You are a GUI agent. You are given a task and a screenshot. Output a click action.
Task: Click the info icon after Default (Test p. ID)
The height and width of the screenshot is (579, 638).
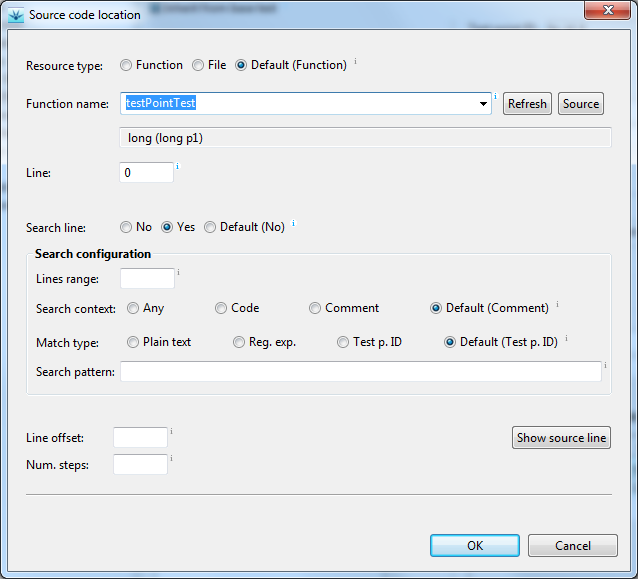point(566,338)
